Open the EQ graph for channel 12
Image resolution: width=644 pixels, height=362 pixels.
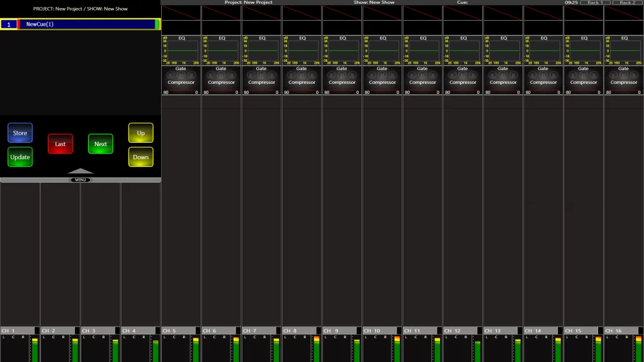[x=463, y=50]
